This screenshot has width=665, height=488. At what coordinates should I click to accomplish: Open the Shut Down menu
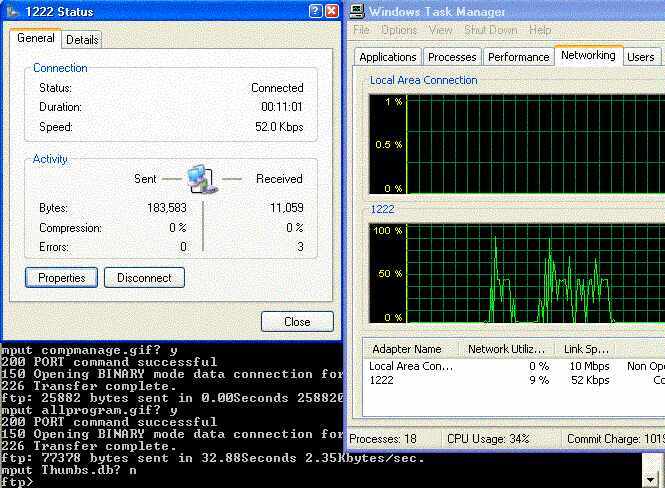click(491, 30)
